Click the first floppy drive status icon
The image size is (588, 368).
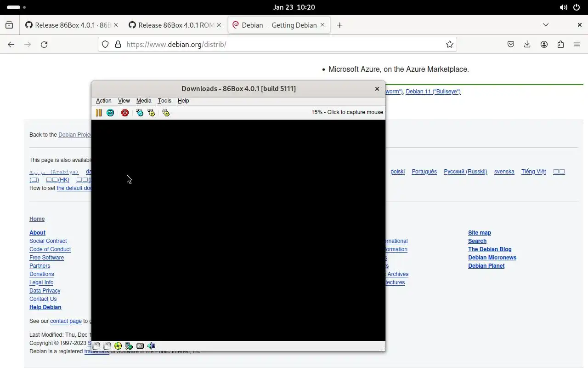(x=96, y=346)
